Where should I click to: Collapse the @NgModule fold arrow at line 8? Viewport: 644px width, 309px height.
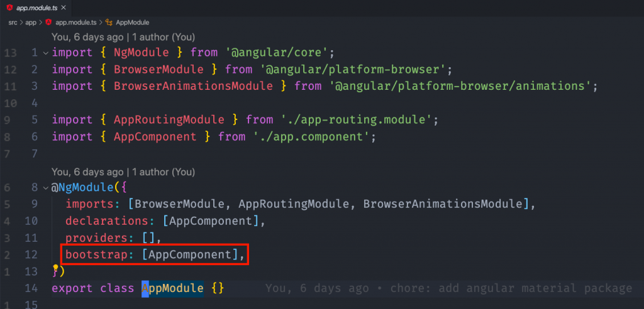coord(45,188)
